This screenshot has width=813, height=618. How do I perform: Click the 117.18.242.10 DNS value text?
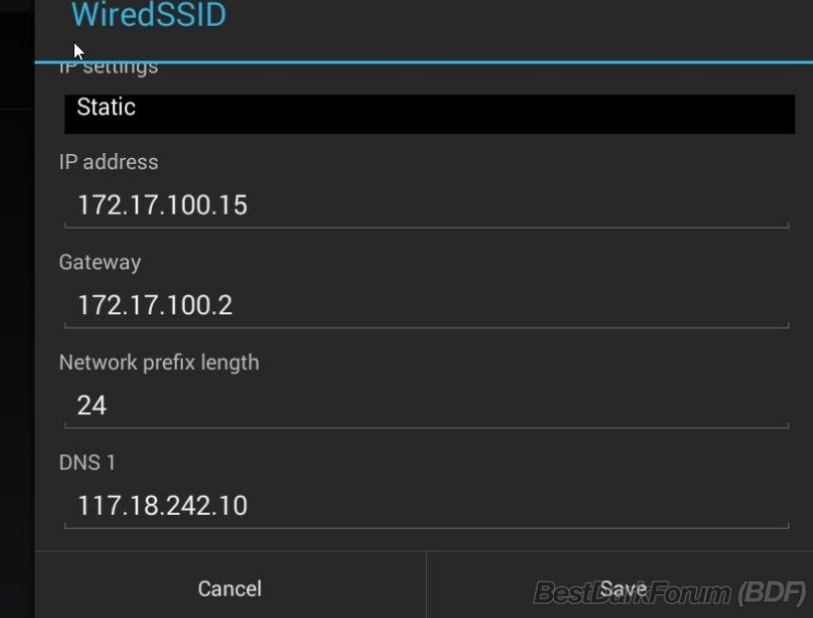tap(162, 505)
